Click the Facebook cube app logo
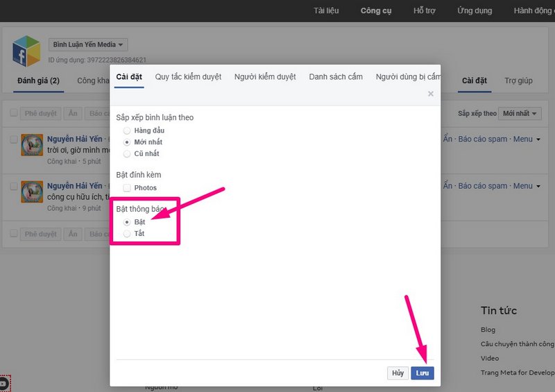The height and width of the screenshot is (392, 555). pos(26,51)
